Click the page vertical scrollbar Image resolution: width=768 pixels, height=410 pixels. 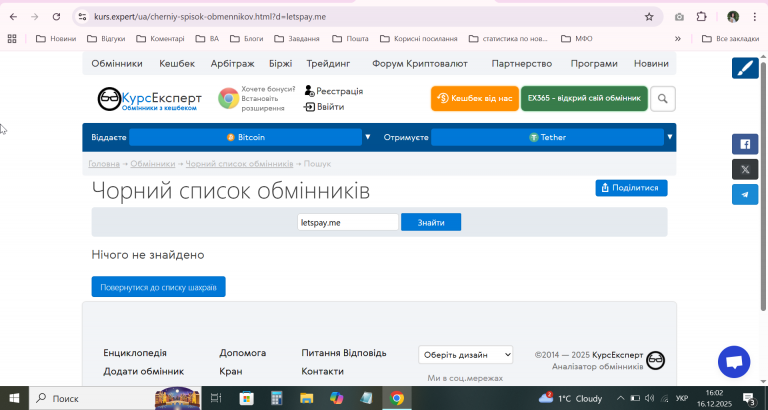(x=763, y=186)
